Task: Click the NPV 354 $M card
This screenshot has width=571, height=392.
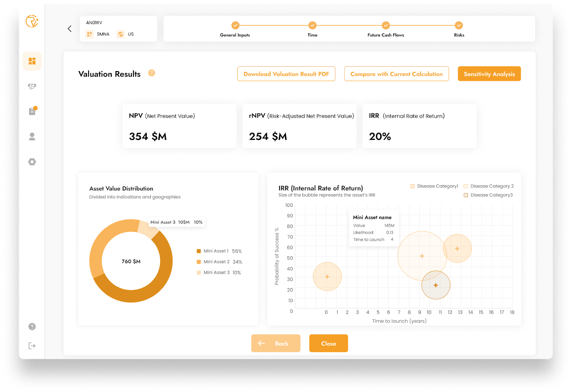Action: coord(180,126)
